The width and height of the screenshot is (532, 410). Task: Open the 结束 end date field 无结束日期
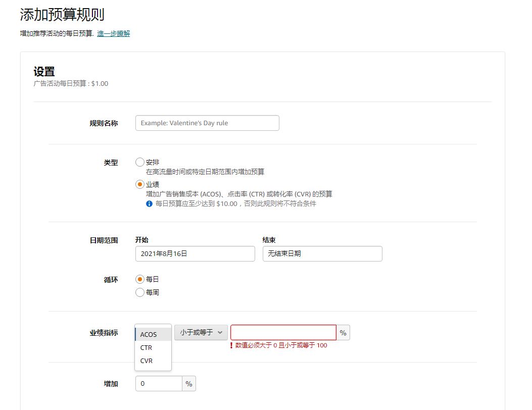[322, 253]
